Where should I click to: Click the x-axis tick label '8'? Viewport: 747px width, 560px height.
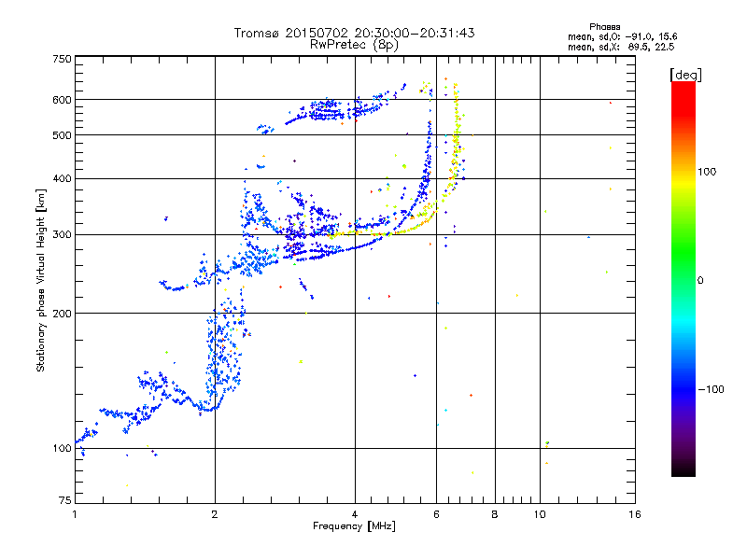click(495, 514)
